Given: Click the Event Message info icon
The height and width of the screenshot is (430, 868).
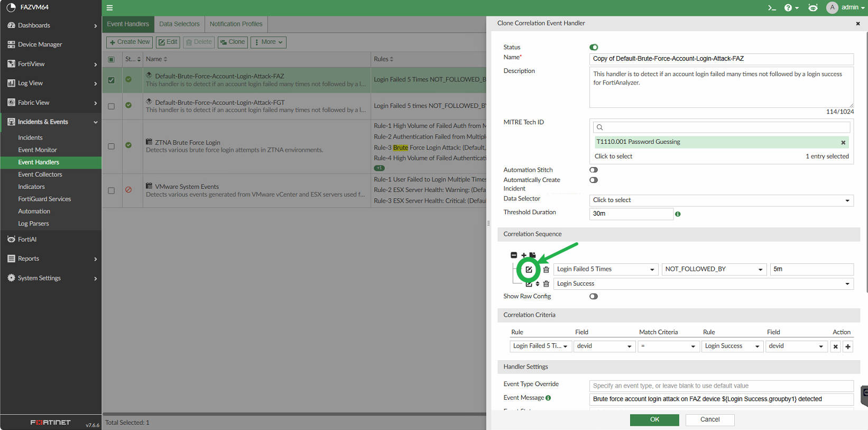Looking at the screenshot, I should point(548,398).
